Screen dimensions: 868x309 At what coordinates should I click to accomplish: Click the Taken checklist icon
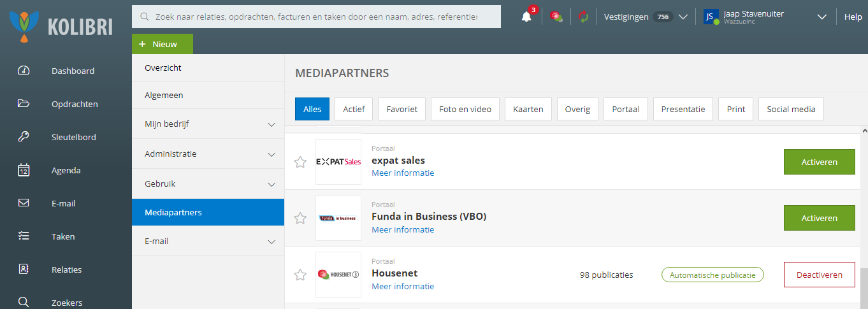click(x=24, y=236)
